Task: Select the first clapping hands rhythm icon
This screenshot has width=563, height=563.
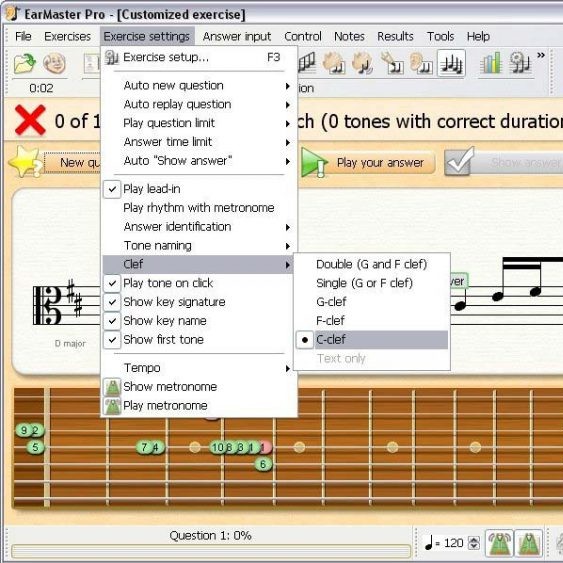Action: click(334, 63)
